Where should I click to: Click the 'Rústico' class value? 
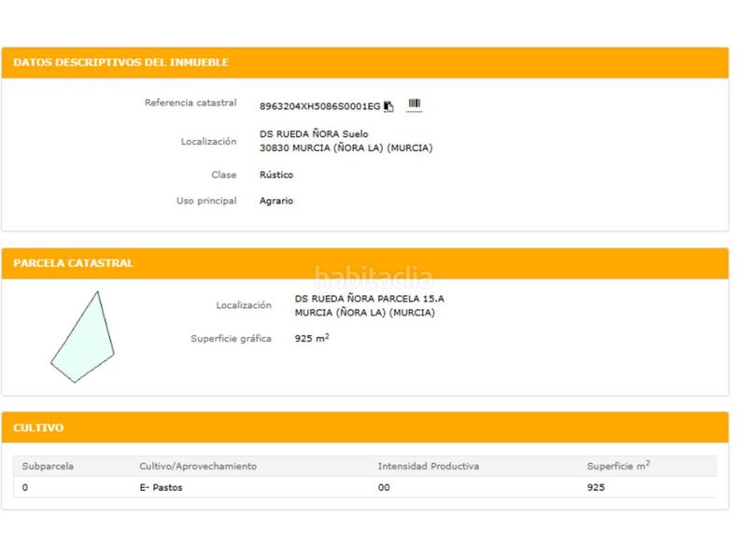(x=276, y=175)
